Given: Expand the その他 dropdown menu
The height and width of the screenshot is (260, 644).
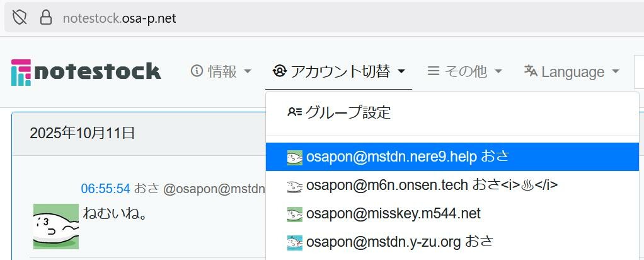Looking at the screenshot, I should tap(464, 72).
